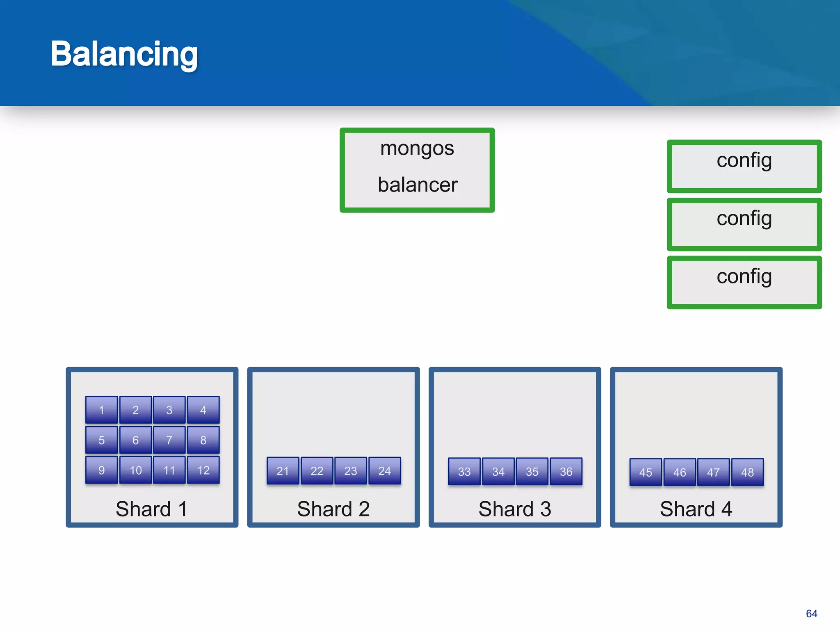
Task: Select chunk 48 in Shard 4
Action: pyautogui.click(x=747, y=472)
